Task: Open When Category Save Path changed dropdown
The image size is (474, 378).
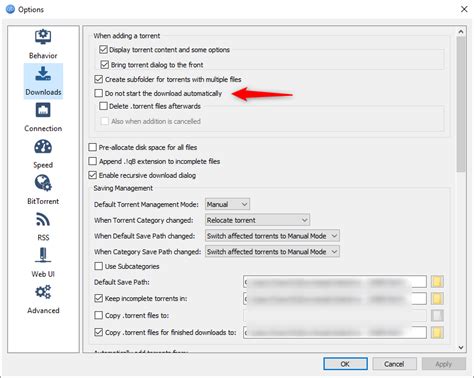Action: (272, 252)
